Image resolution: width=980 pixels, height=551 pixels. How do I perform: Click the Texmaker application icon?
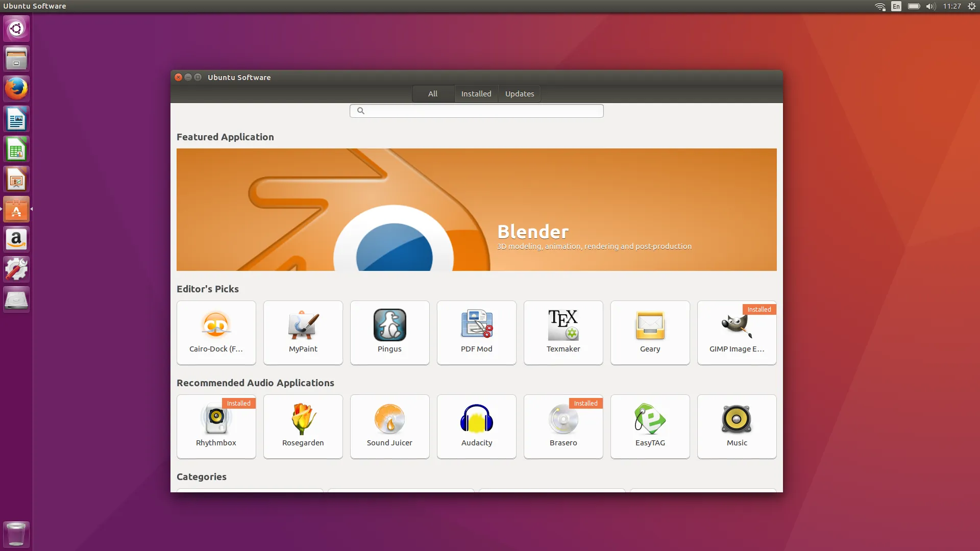pyautogui.click(x=563, y=325)
